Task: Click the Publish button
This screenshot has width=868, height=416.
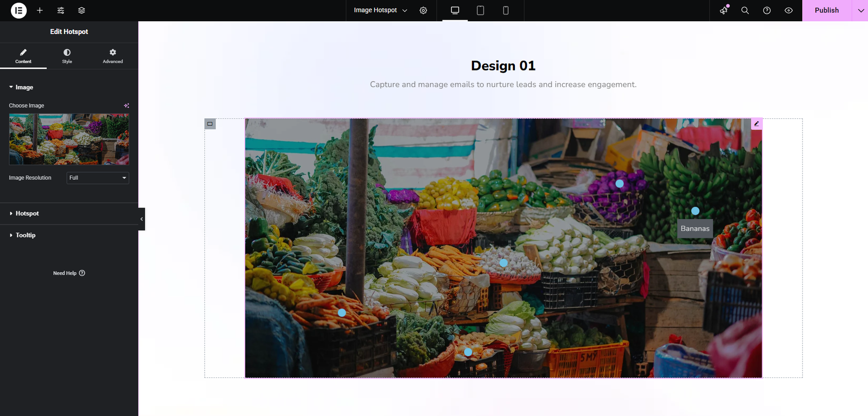Action: 827,10
